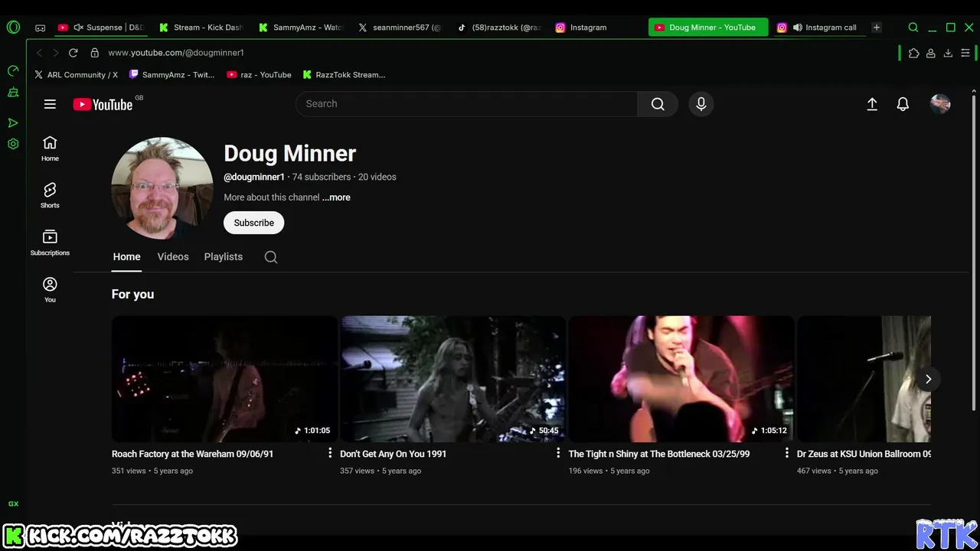Switch to Instagram call tab
This screenshot has height=551, width=980.
click(x=818, y=28)
